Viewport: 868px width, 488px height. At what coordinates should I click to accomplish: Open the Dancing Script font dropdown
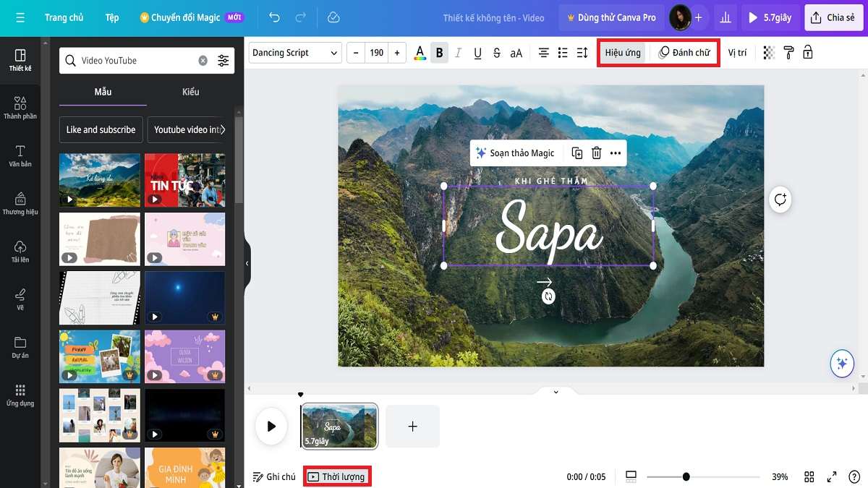coord(295,53)
